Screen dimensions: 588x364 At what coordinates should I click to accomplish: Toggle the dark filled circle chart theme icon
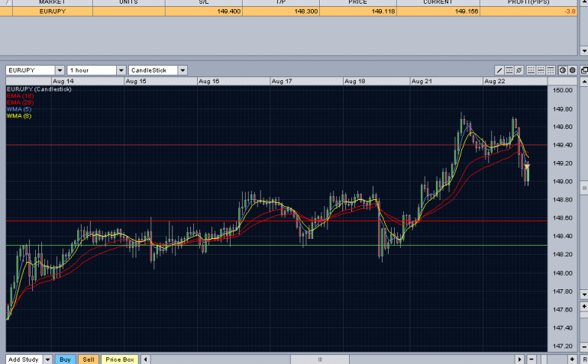(572, 70)
